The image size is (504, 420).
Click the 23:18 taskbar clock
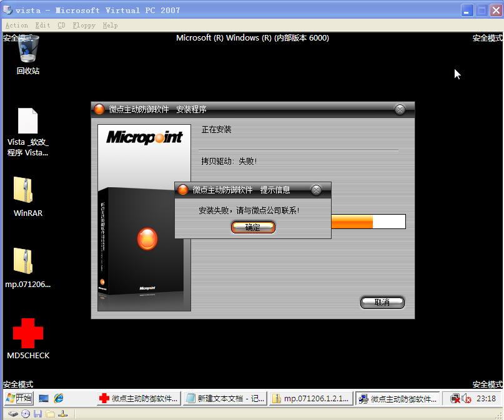486,399
